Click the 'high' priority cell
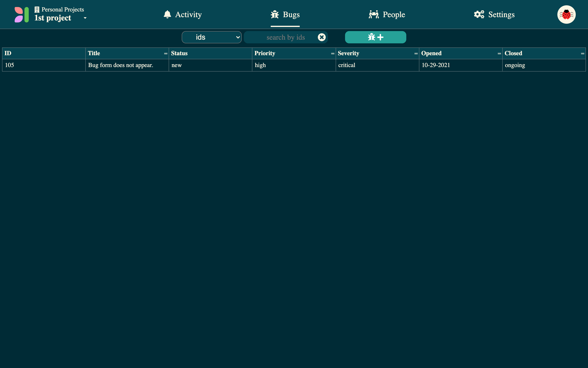588x368 pixels. point(294,65)
